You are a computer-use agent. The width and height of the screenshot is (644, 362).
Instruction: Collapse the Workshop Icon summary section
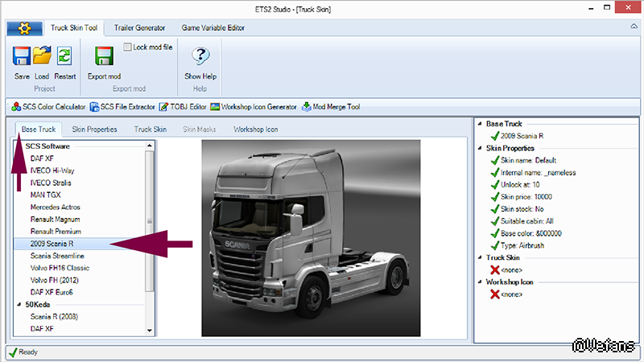(479, 282)
